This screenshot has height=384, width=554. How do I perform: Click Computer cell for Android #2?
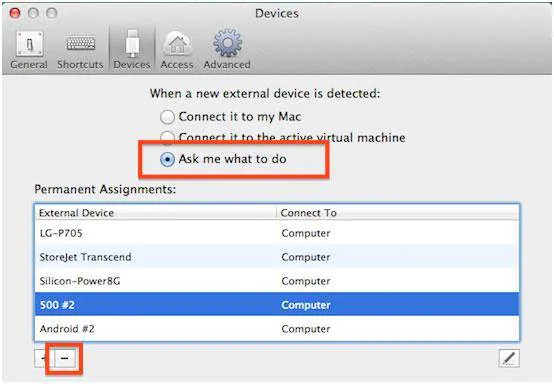(306, 329)
